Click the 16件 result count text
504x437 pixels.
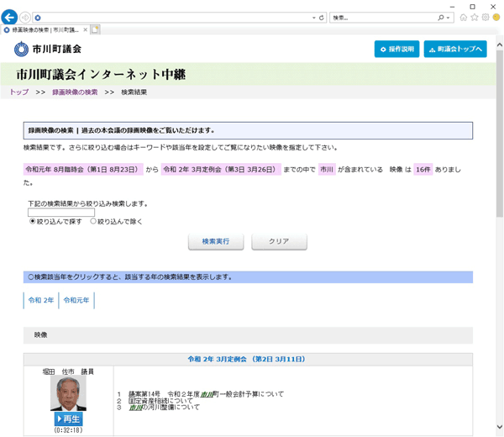(423, 170)
